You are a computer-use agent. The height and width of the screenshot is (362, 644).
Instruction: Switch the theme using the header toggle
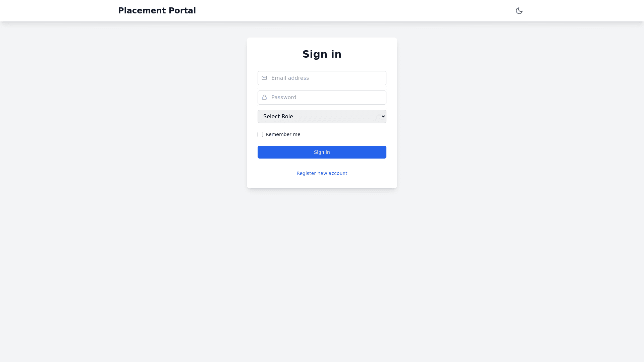[x=519, y=11]
